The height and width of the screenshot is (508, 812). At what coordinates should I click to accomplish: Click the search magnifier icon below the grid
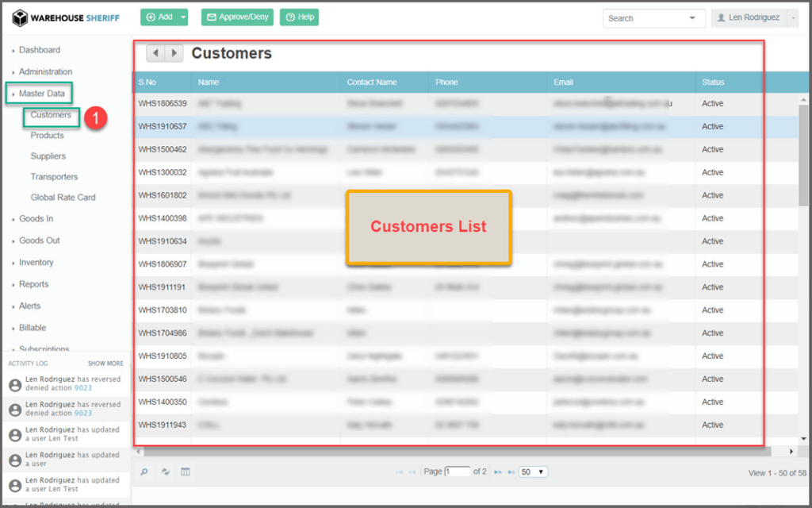tap(144, 472)
